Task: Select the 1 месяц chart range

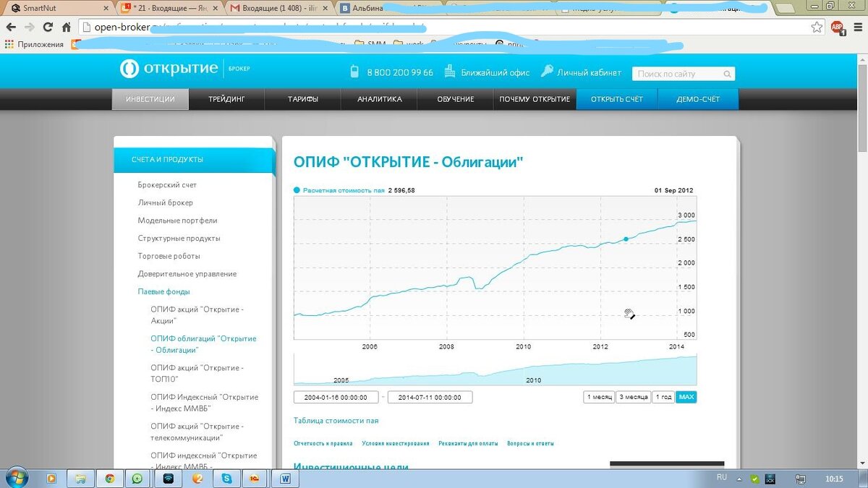Action: [599, 397]
